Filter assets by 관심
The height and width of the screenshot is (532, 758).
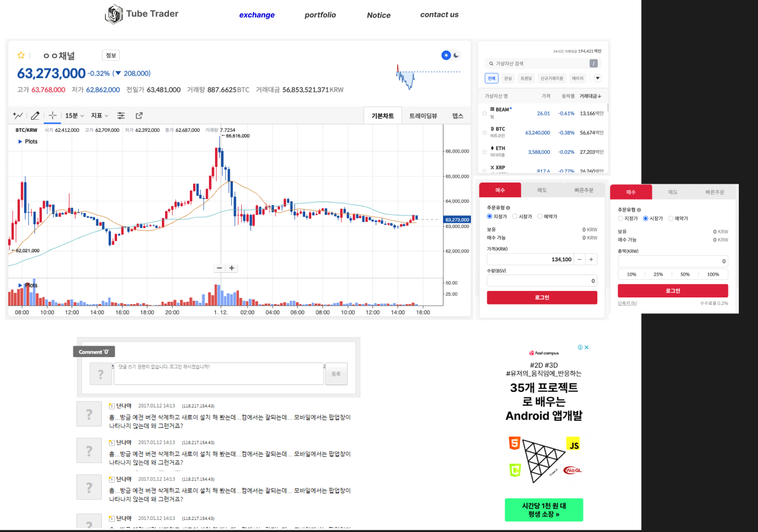click(508, 78)
